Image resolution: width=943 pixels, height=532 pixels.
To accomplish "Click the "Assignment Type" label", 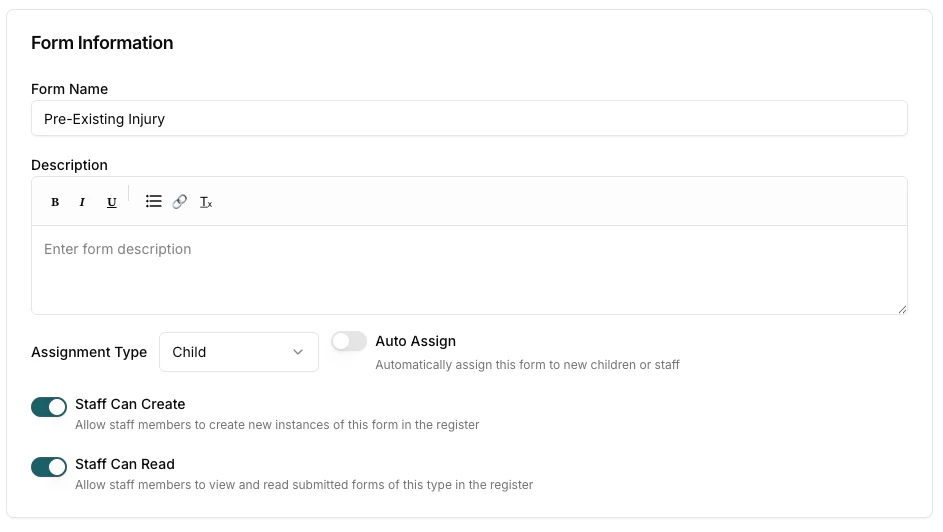I will point(89,352).
